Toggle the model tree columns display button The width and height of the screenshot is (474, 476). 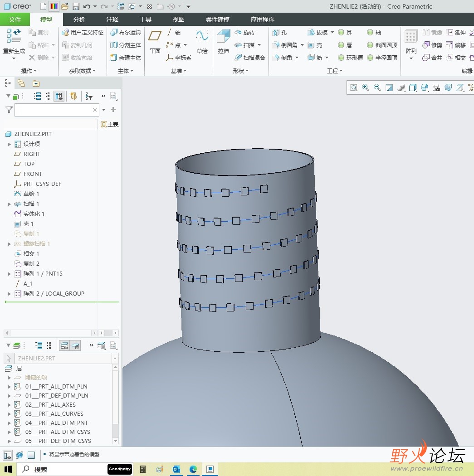tap(59, 97)
